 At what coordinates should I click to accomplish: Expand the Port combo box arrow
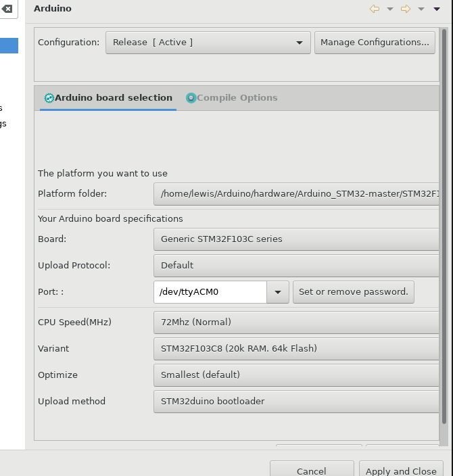(278, 292)
